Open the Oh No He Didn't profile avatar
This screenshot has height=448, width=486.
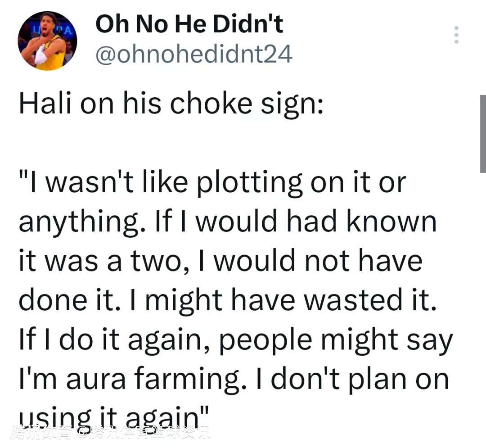[47, 41]
